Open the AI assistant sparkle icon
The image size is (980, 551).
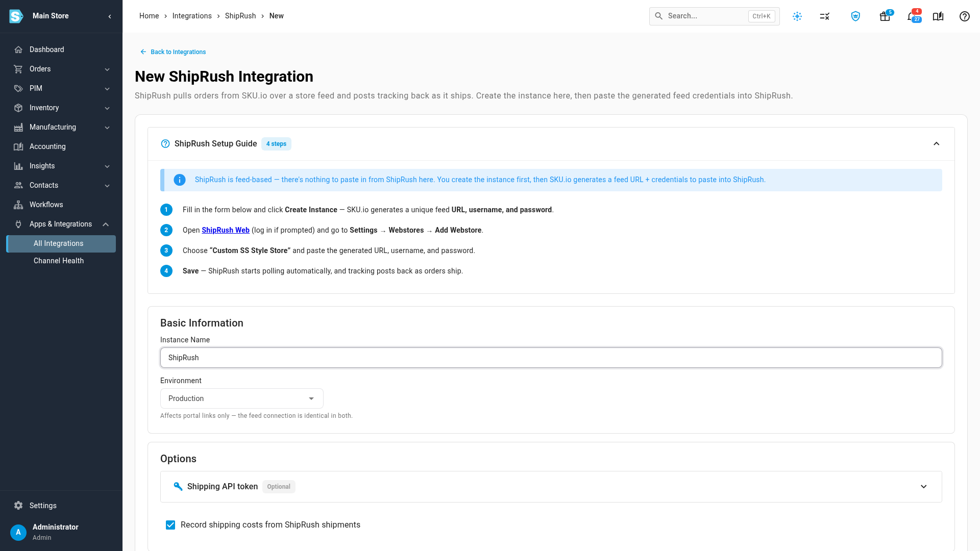(797, 16)
